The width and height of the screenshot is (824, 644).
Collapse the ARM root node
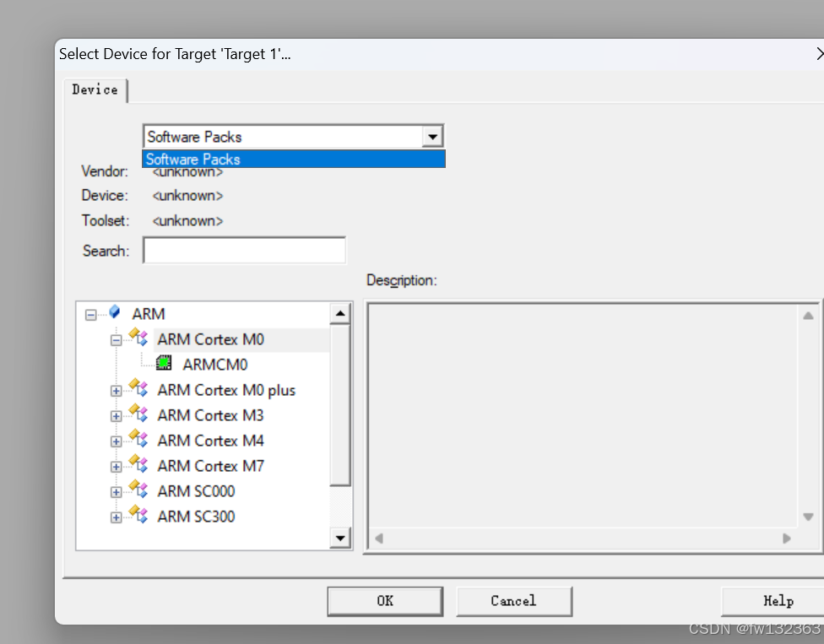coord(91,315)
